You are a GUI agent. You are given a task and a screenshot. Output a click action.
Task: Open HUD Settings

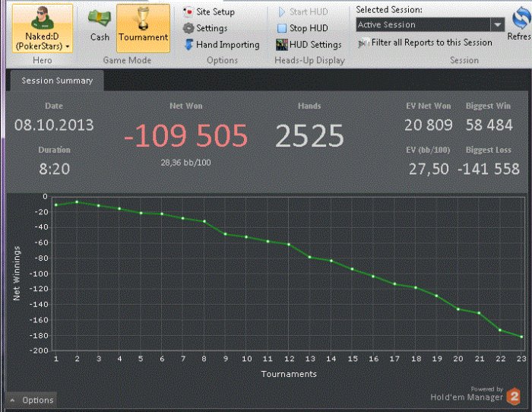pos(309,45)
